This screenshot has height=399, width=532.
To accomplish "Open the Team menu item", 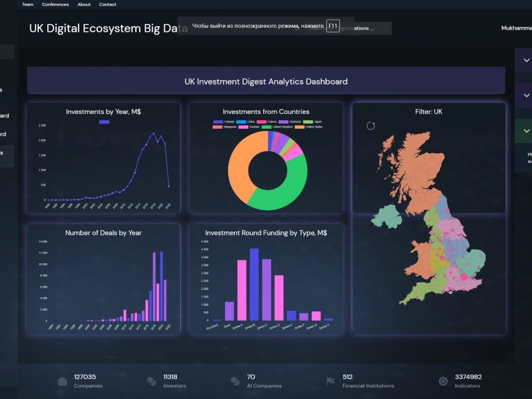I will point(28,4).
